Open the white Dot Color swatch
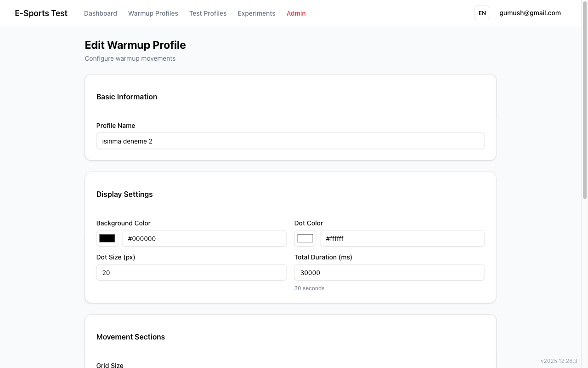The image size is (588, 368). [x=305, y=238]
